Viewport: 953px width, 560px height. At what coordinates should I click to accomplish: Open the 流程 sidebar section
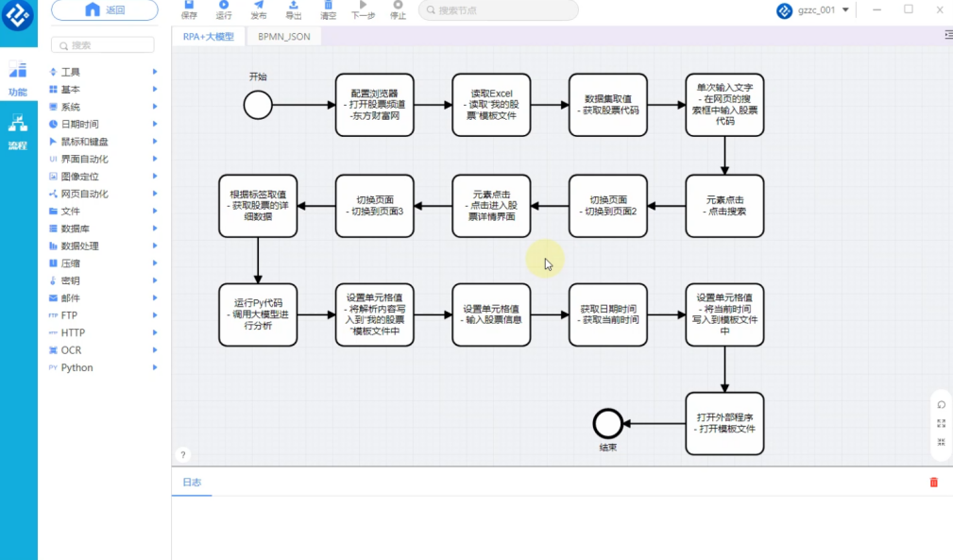tap(18, 132)
